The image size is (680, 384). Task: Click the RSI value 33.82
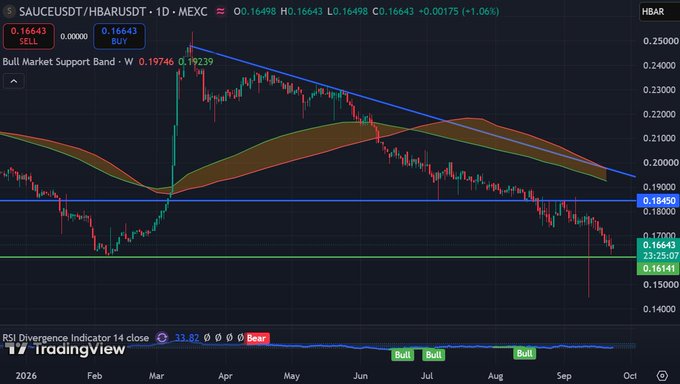coord(187,338)
